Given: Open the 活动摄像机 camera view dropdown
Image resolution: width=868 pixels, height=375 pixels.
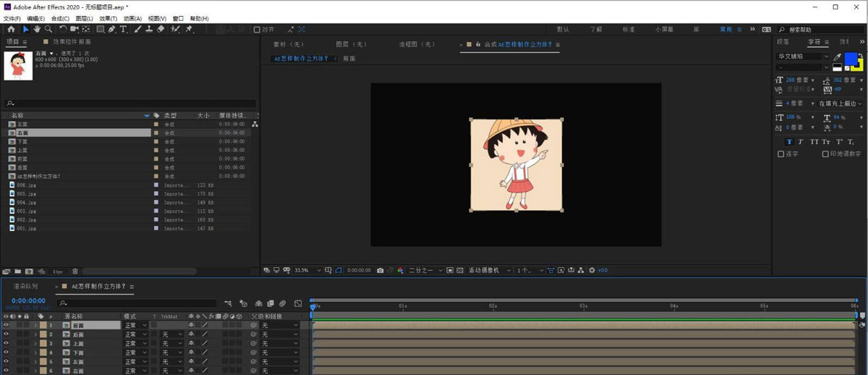Looking at the screenshot, I should pos(489,270).
